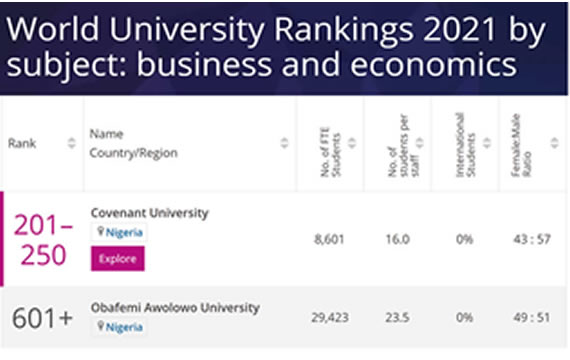
Task: Select the 601+ rank cell
Action: coord(43,318)
